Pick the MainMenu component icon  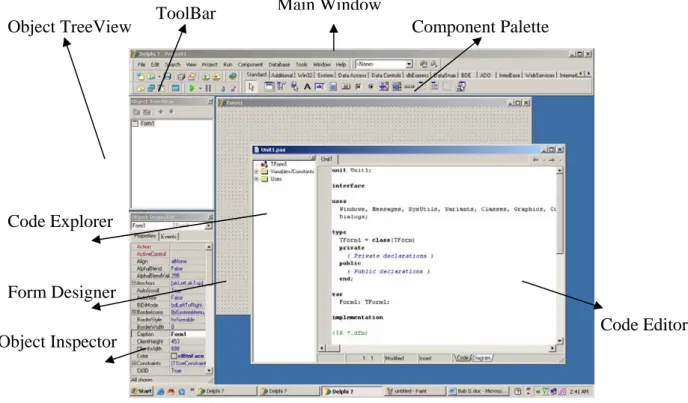click(x=281, y=86)
